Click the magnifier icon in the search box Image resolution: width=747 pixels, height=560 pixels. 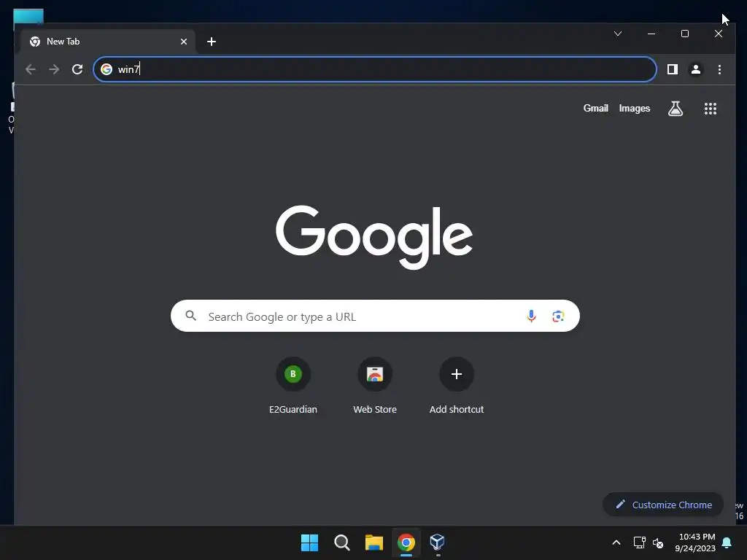click(x=190, y=315)
